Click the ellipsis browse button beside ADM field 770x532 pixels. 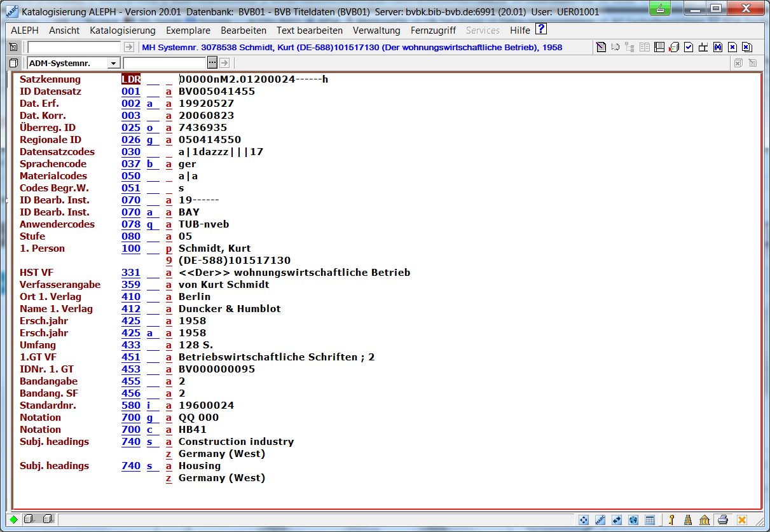212,62
